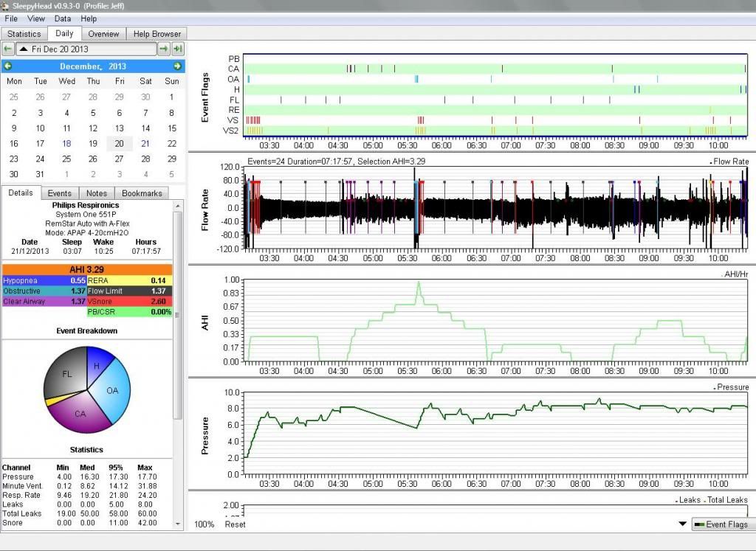This screenshot has height=551, width=756.
Task: Click the VS2 row label in Event Flags
Action: 230,131
